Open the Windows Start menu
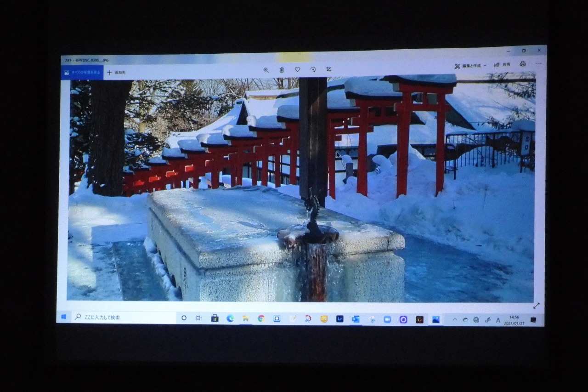Viewport: 588px width, 392px height. point(64,317)
